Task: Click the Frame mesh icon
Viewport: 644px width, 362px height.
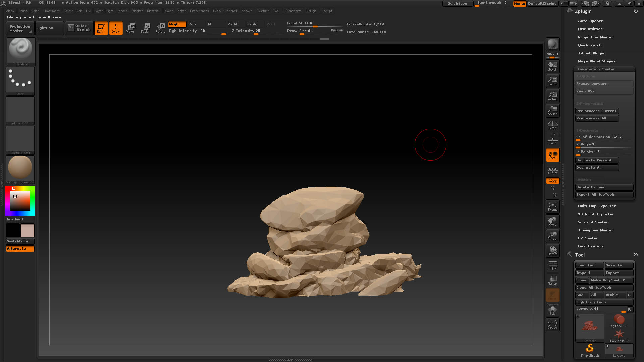Action: 552,206
